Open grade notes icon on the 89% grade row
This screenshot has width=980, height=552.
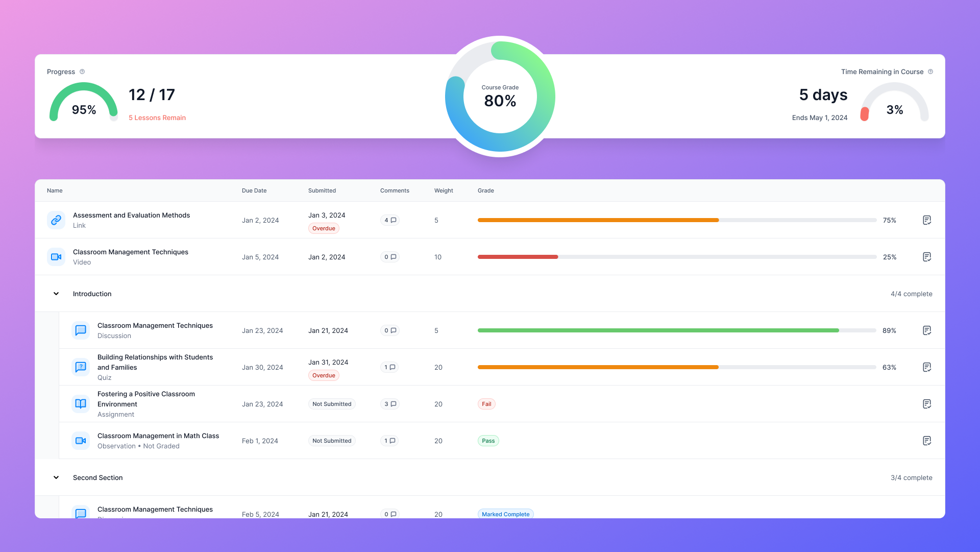pyautogui.click(x=927, y=330)
